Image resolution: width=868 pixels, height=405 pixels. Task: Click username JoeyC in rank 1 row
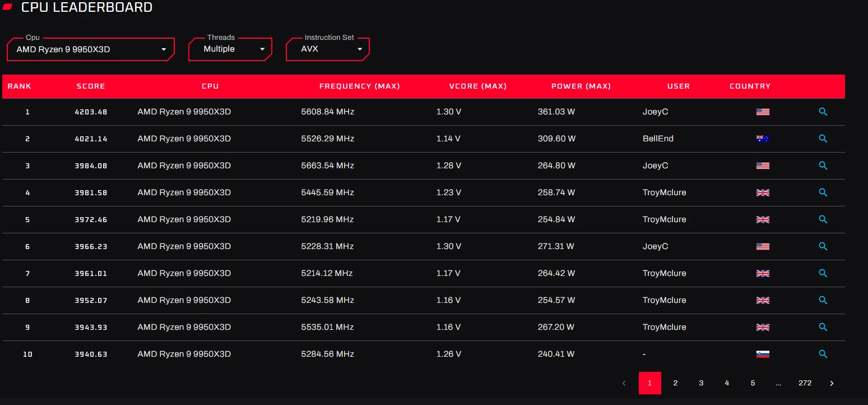[x=655, y=112]
